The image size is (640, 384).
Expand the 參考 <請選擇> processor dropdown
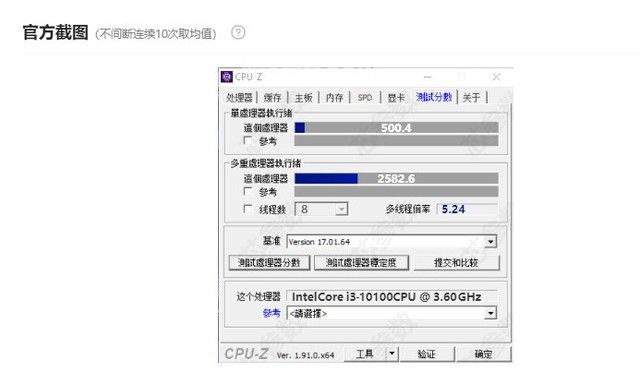point(391,313)
